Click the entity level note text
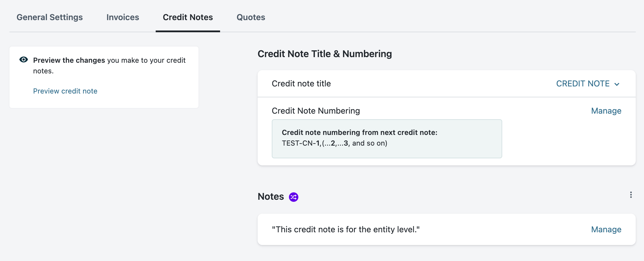This screenshot has height=261, width=644. (346, 229)
